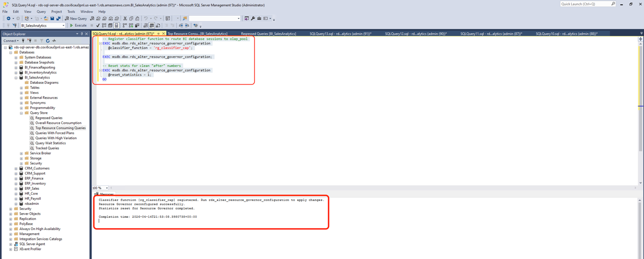Screen dimensions: 644x259
Task: Click the Include Actual Execution Plan icon
Action: pos(125,26)
